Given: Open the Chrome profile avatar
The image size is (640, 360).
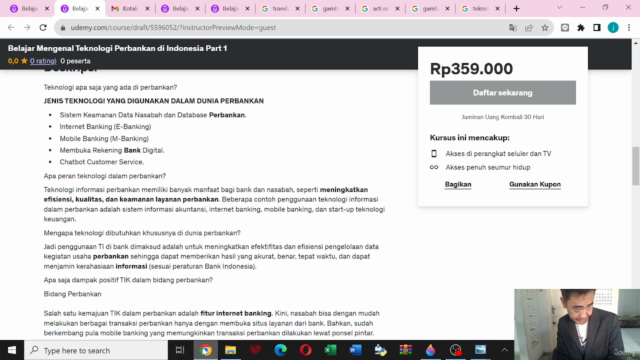Looking at the screenshot, I should 613,28.
